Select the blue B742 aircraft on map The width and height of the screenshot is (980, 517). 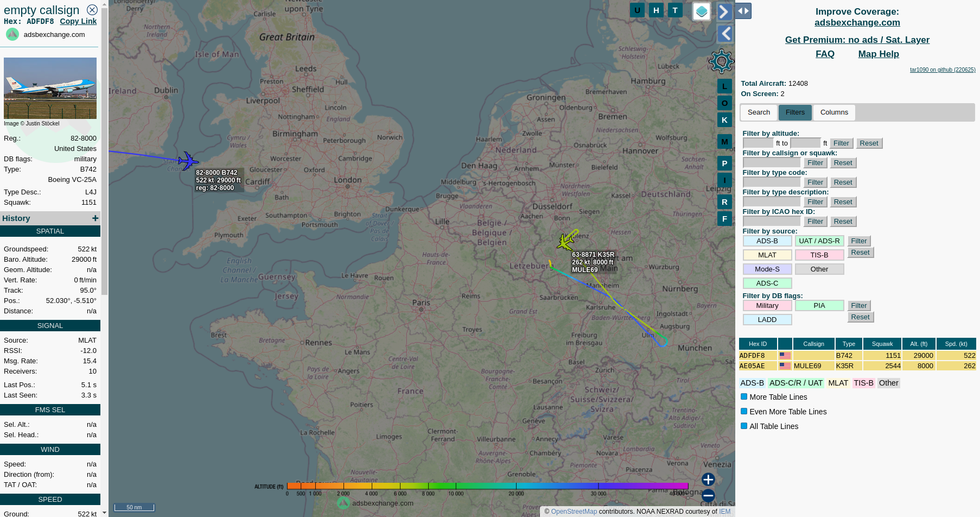188,161
